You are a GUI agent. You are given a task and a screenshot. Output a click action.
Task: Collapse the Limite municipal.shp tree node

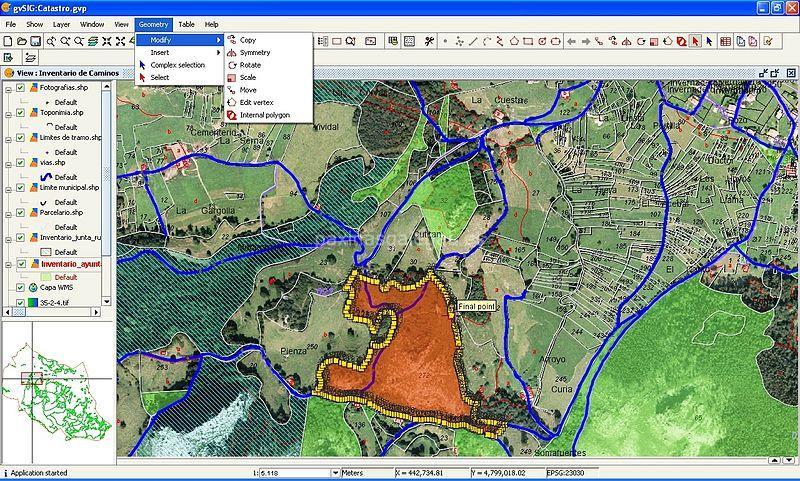[x=8, y=190]
